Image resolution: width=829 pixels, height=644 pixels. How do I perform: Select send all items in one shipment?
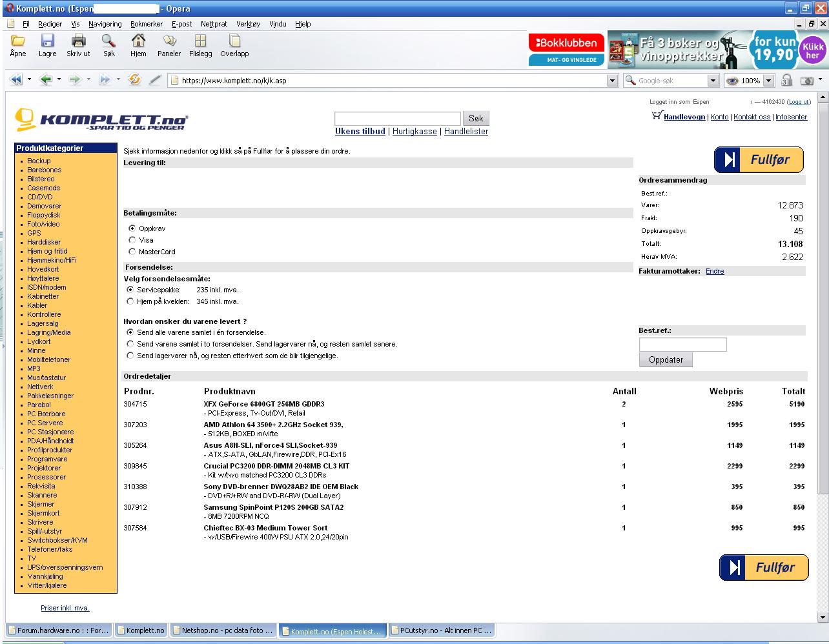pyautogui.click(x=130, y=332)
